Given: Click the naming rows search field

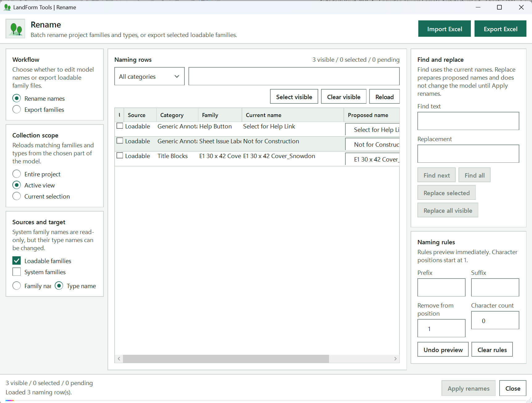Looking at the screenshot, I should 294,76.
